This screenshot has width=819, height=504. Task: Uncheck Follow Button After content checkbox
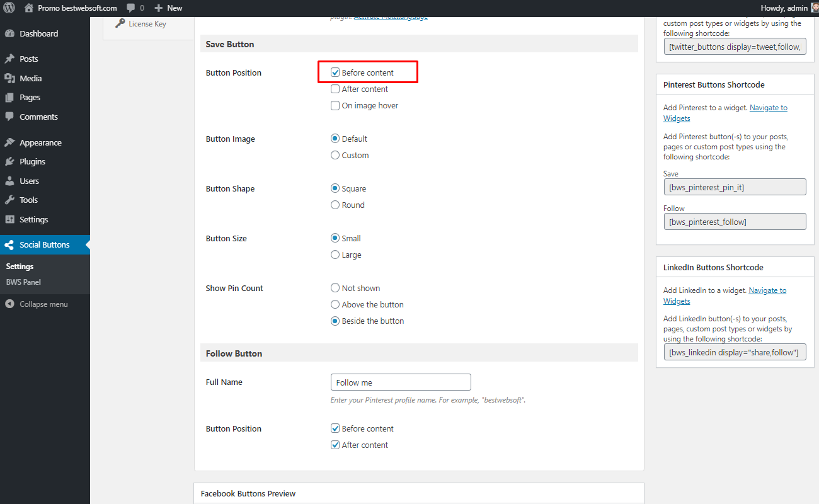click(335, 445)
